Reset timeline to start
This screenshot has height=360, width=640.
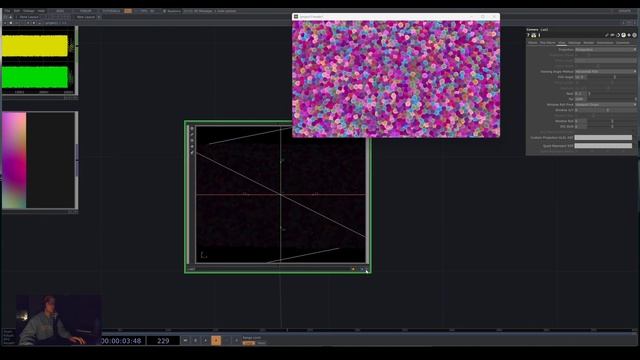[185, 340]
